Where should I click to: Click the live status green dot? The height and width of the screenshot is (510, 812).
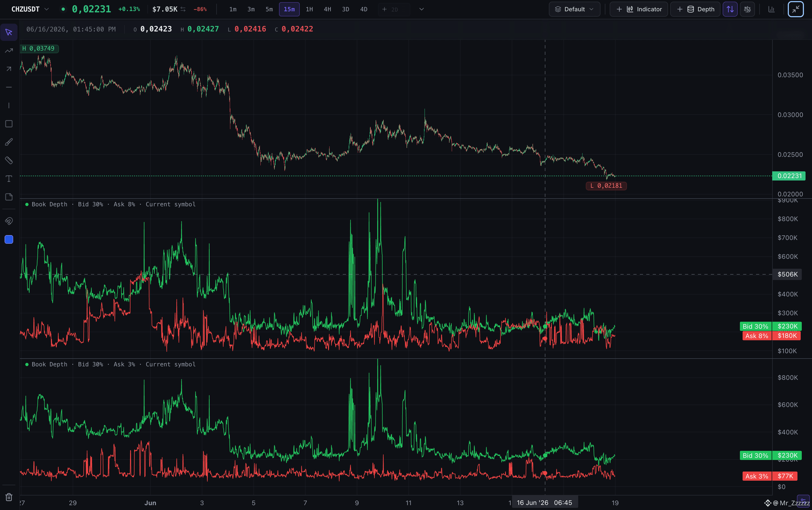(x=63, y=9)
